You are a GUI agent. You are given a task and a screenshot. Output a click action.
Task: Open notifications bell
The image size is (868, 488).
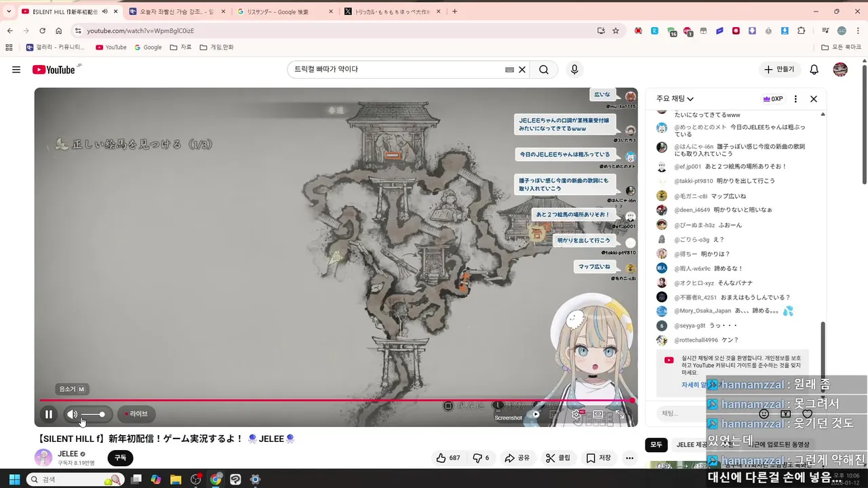[814, 70]
